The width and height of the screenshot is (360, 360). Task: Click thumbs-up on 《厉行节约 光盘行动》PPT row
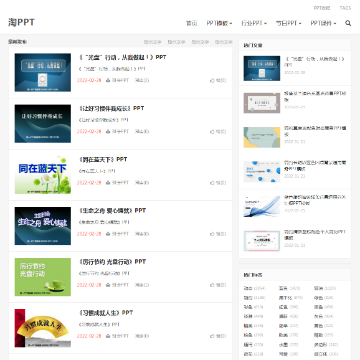pyautogui.click(x=212, y=285)
